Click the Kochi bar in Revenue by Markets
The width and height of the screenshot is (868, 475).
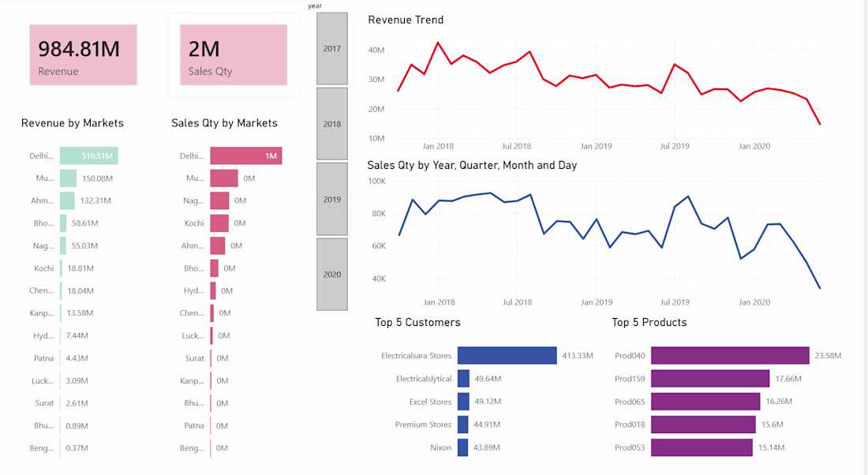pyautogui.click(x=62, y=268)
